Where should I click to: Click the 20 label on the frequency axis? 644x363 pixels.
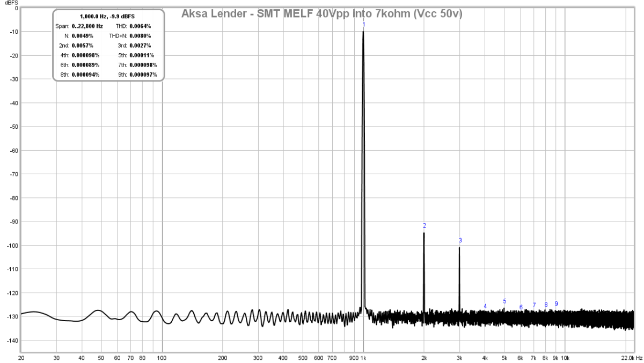pyautogui.click(x=21, y=357)
